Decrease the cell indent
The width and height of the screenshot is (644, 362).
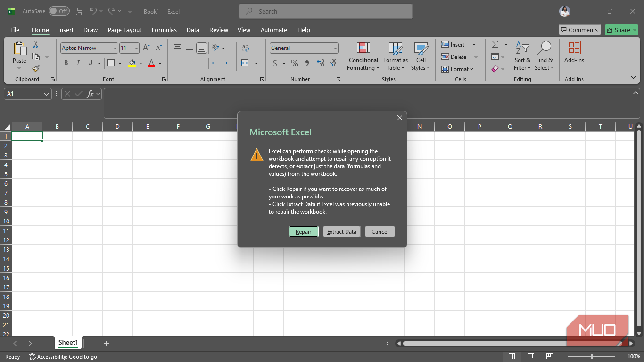pyautogui.click(x=215, y=63)
